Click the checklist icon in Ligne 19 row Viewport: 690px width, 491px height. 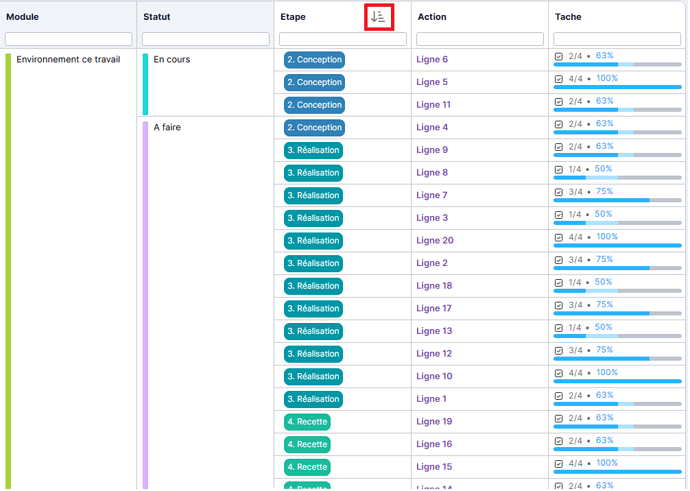coord(559,419)
